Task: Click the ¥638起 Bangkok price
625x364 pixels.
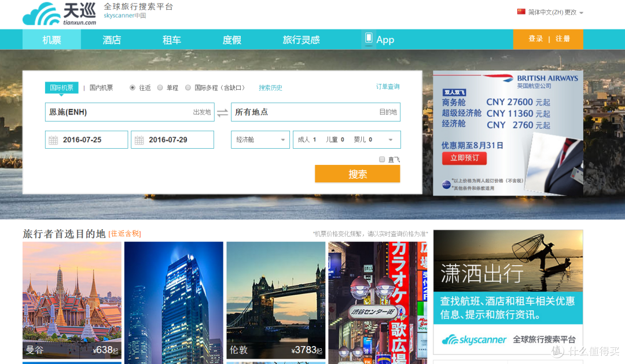Action: [x=105, y=350]
